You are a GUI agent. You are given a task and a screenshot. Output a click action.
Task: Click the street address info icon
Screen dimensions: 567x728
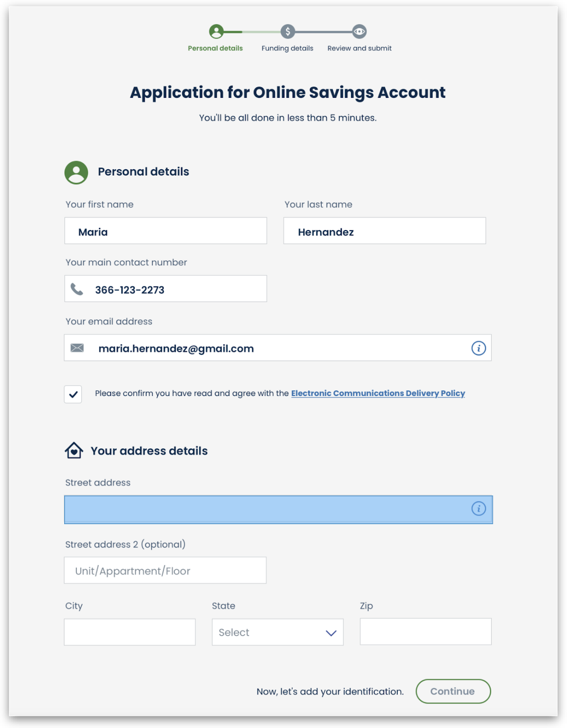(x=478, y=508)
